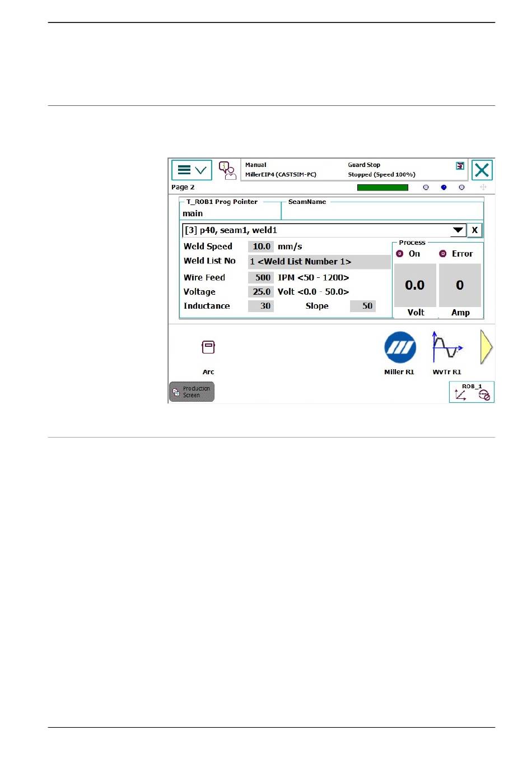532x767 pixels.
Task: Open the ROB_1 quickset menu
Action: (472, 392)
